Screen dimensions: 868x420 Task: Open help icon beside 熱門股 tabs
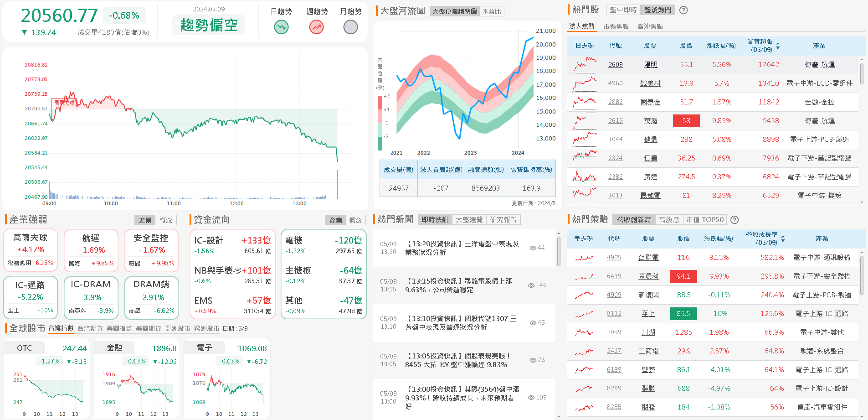coord(683,10)
